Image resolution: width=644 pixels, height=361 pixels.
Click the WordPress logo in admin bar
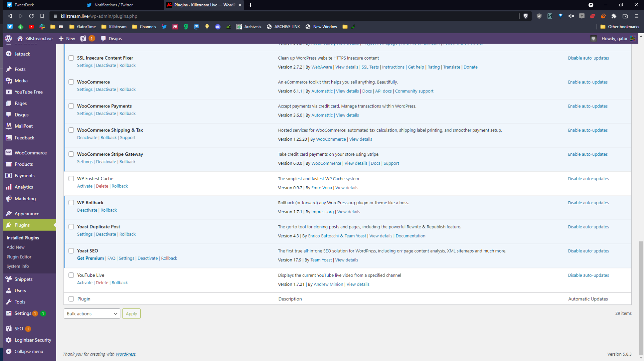click(9, 39)
